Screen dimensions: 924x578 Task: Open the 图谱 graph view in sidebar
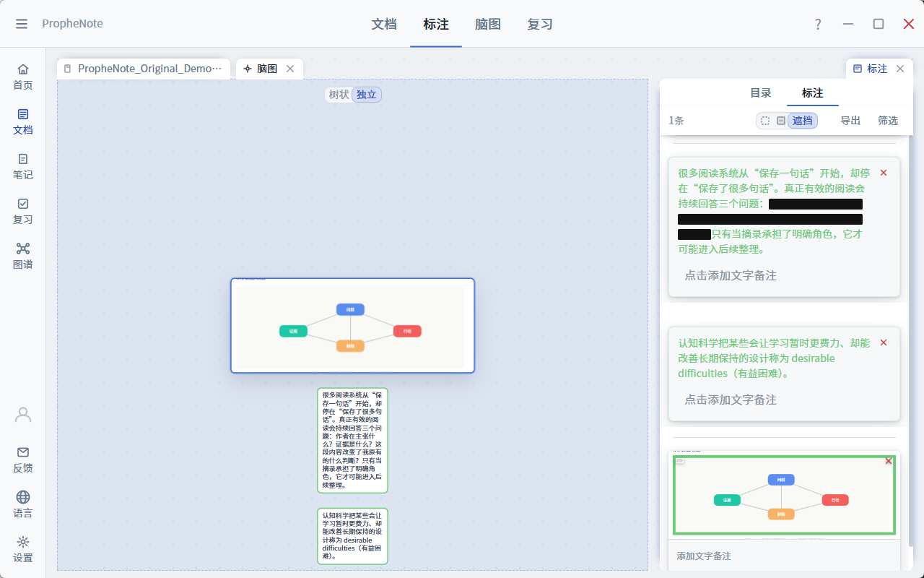pyautogui.click(x=23, y=256)
